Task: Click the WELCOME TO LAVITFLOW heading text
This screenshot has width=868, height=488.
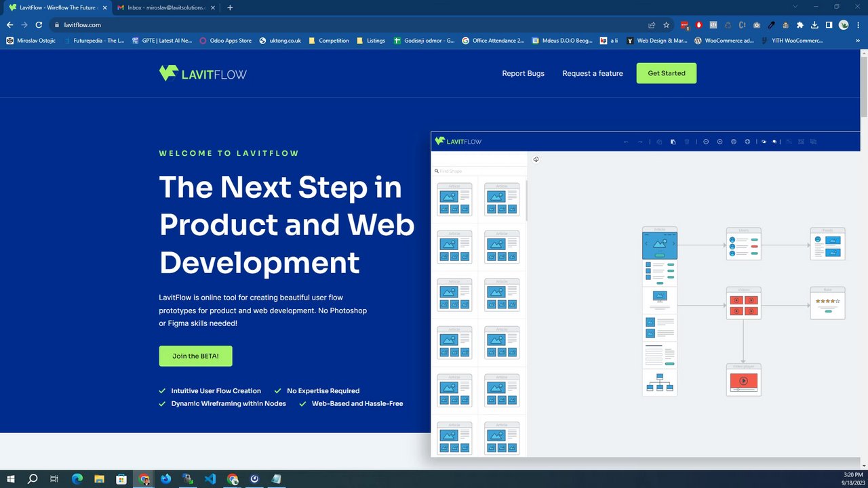Action: pyautogui.click(x=229, y=153)
